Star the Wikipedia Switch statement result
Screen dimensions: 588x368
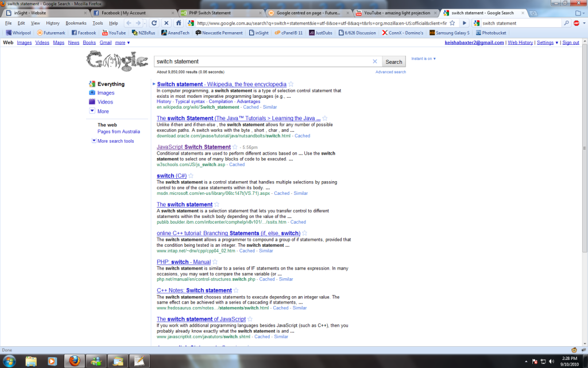[291, 84]
